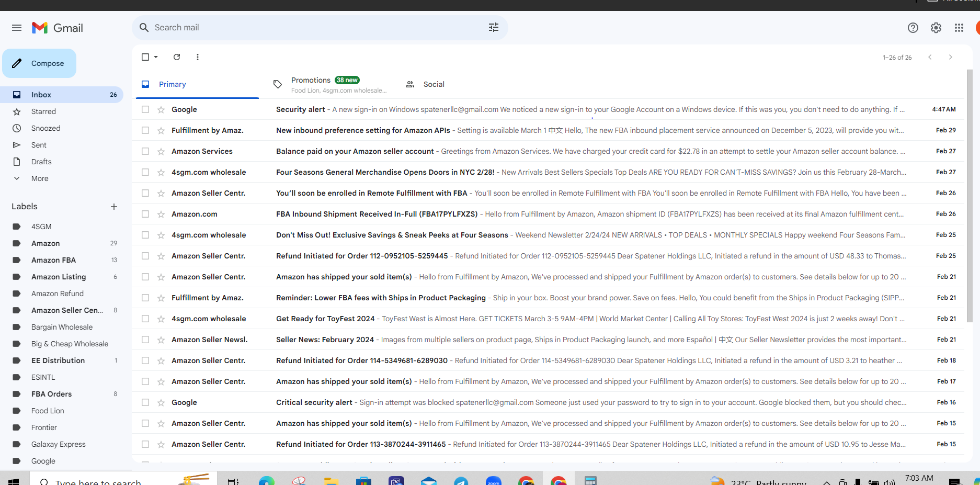
Task: Star the ToyFest 2024 email
Action: click(x=161, y=319)
